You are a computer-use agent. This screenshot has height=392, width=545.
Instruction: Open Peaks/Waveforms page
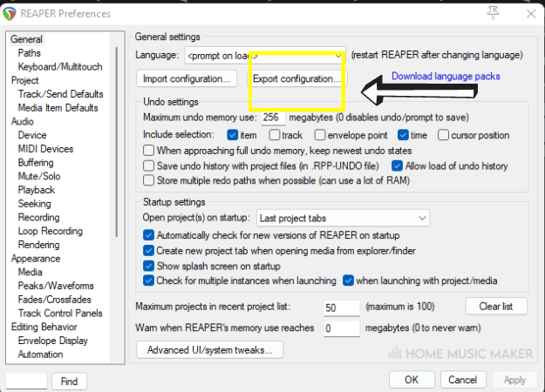[56, 286]
